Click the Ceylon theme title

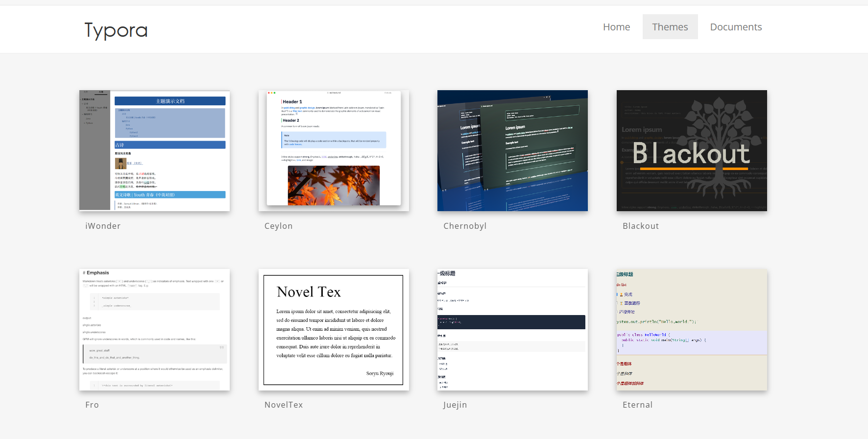(278, 226)
